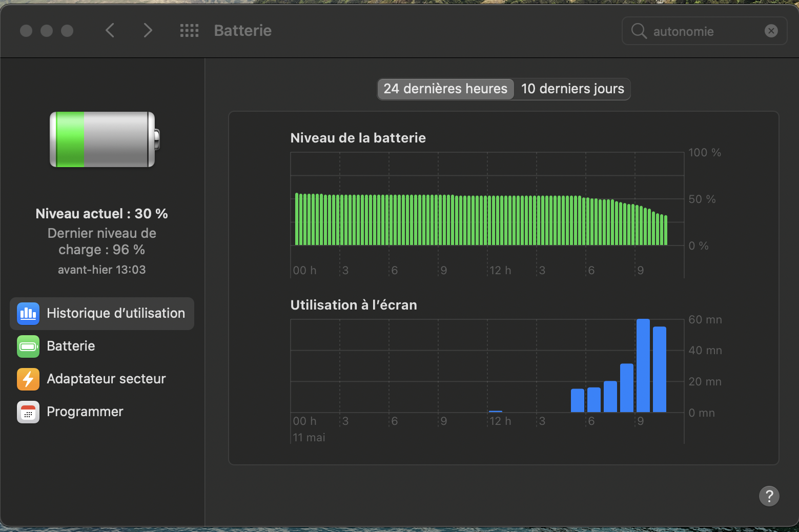
Task: Open help with the question mark button
Action: (769, 496)
